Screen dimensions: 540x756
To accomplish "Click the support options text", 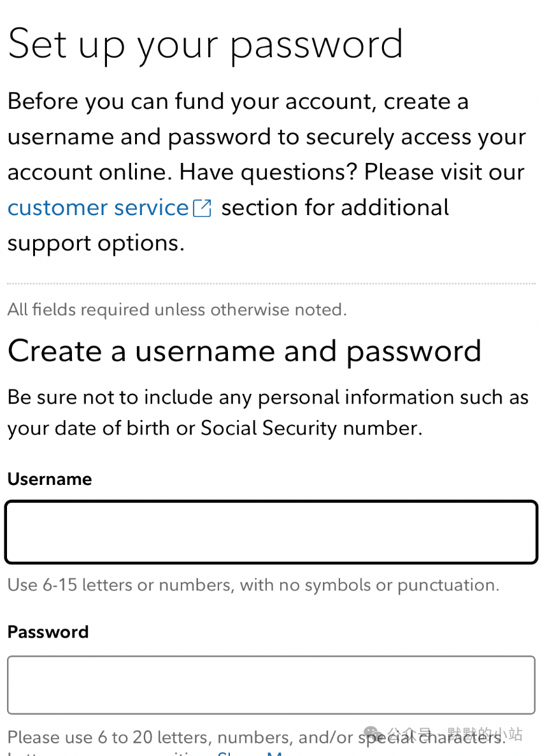I will [96, 244].
